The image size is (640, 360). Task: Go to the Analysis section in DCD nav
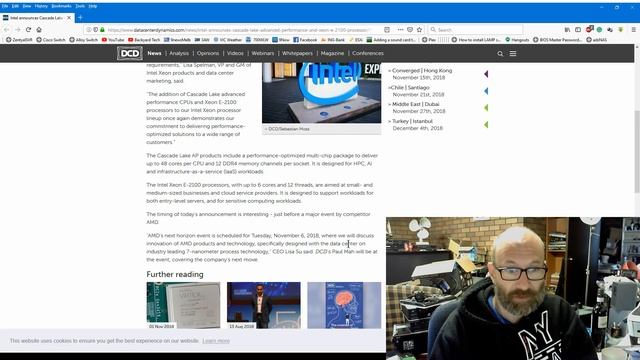click(179, 53)
